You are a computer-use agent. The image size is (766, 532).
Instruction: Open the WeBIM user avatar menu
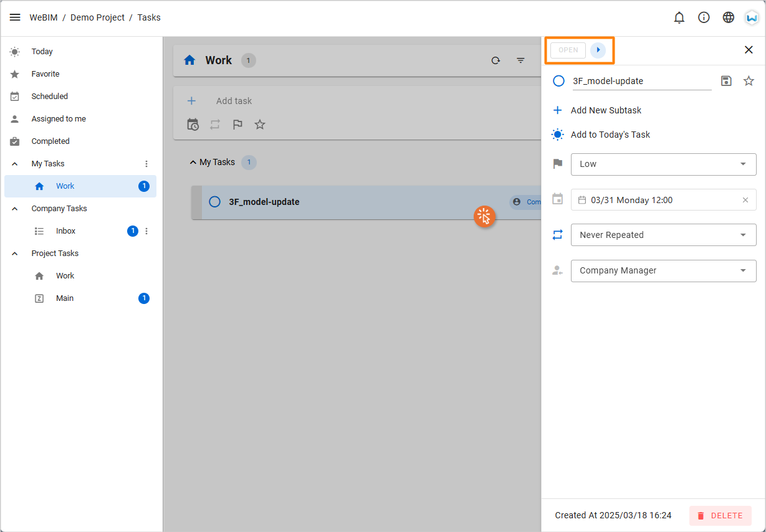click(752, 17)
